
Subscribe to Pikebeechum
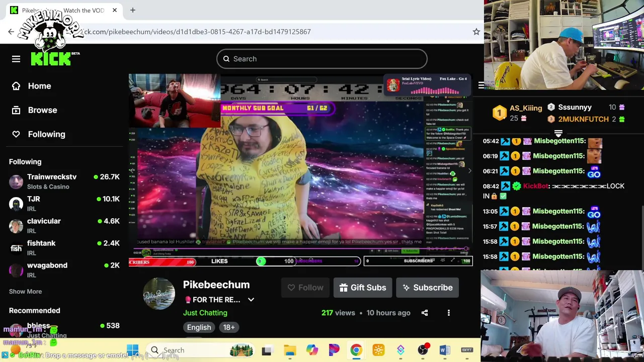click(x=428, y=288)
